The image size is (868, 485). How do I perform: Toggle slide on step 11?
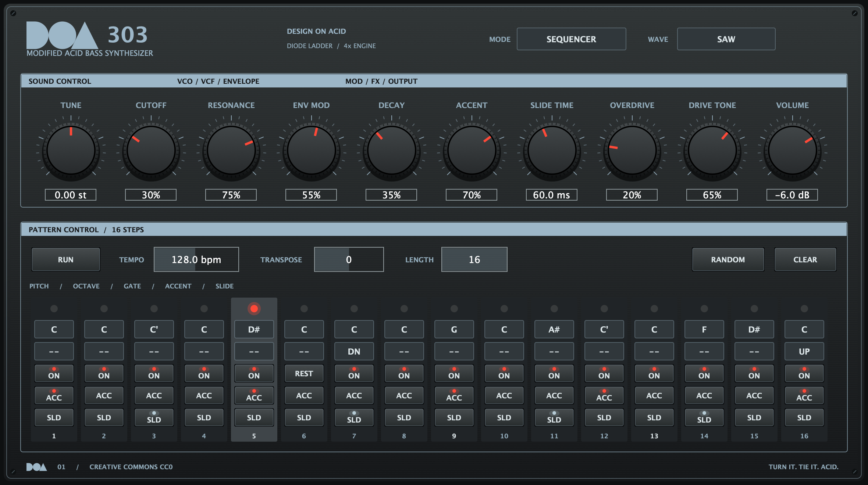[554, 417]
